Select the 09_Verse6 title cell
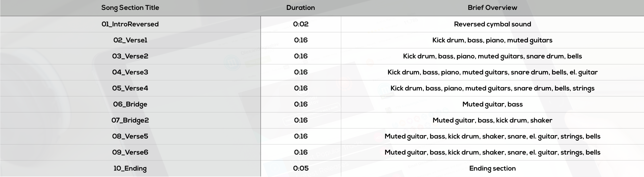This screenshot has height=177, width=644. (x=130, y=152)
